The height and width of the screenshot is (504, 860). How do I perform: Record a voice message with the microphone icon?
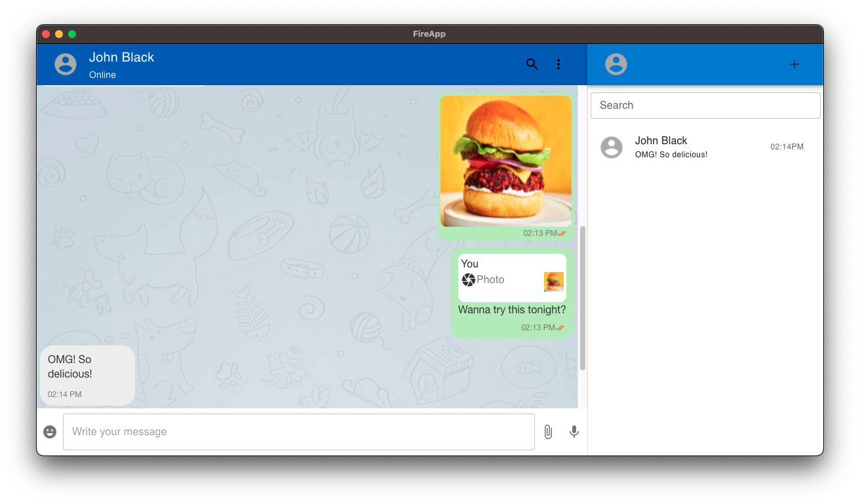coord(574,431)
